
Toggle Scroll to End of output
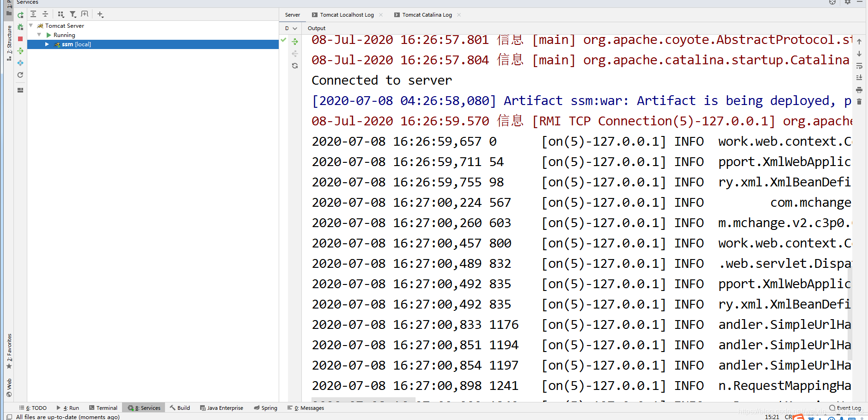[x=859, y=78]
